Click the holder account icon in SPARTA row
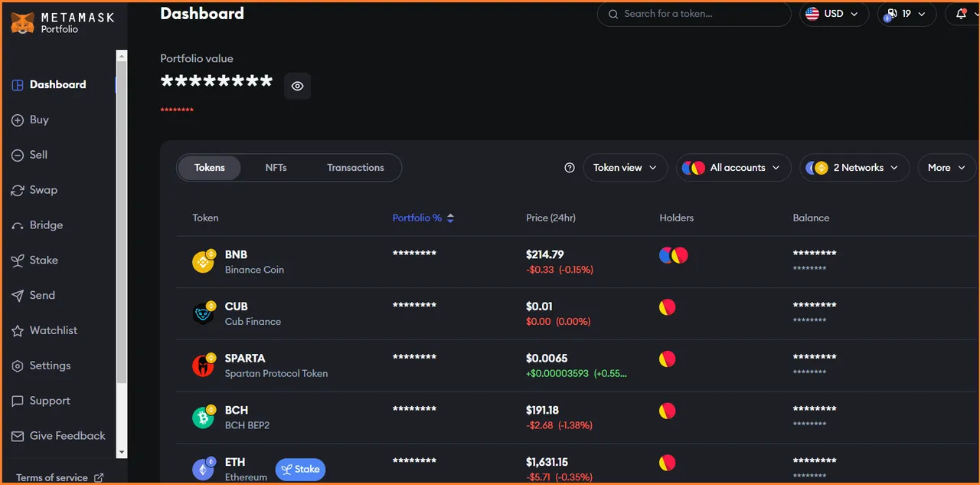Viewport: 980px width, 485px height. point(668,359)
